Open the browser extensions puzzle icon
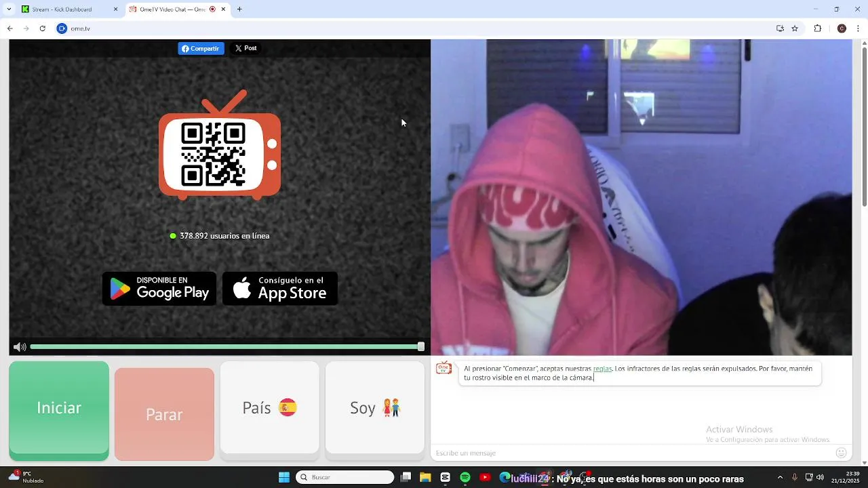Image resolution: width=868 pixels, height=488 pixels. click(817, 28)
